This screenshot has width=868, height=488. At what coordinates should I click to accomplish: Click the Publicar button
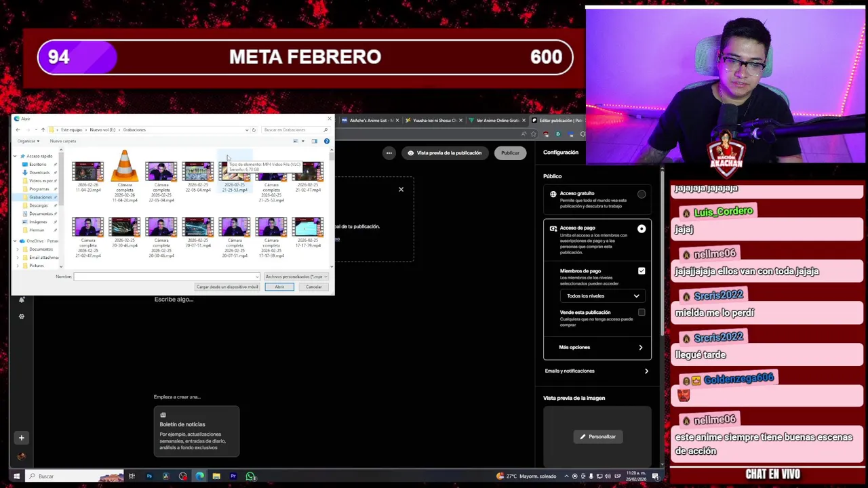click(x=510, y=153)
